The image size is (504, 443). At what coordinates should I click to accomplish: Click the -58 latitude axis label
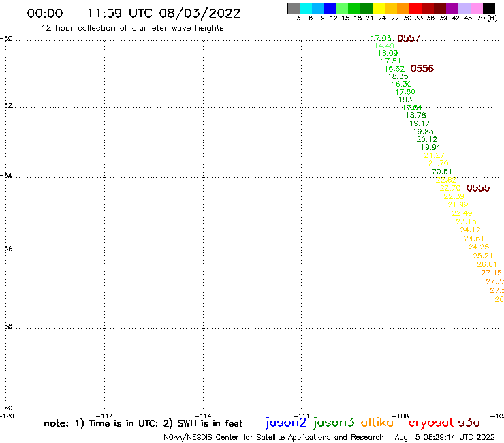[6, 326]
